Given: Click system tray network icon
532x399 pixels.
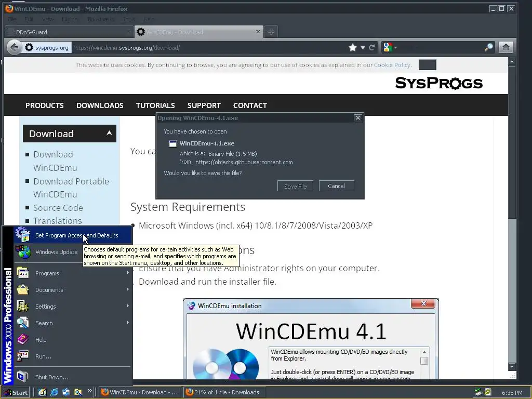Looking at the screenshot, I should (x=478, y=392).
